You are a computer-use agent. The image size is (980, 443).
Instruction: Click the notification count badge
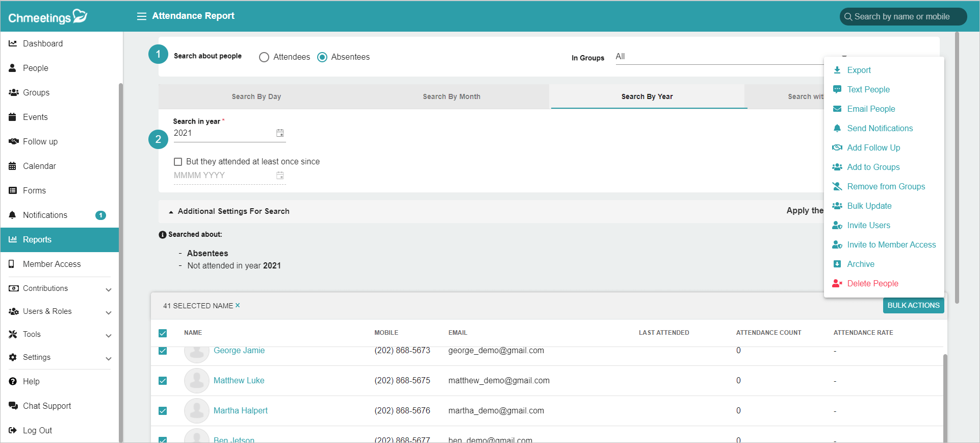pos(101,215)
